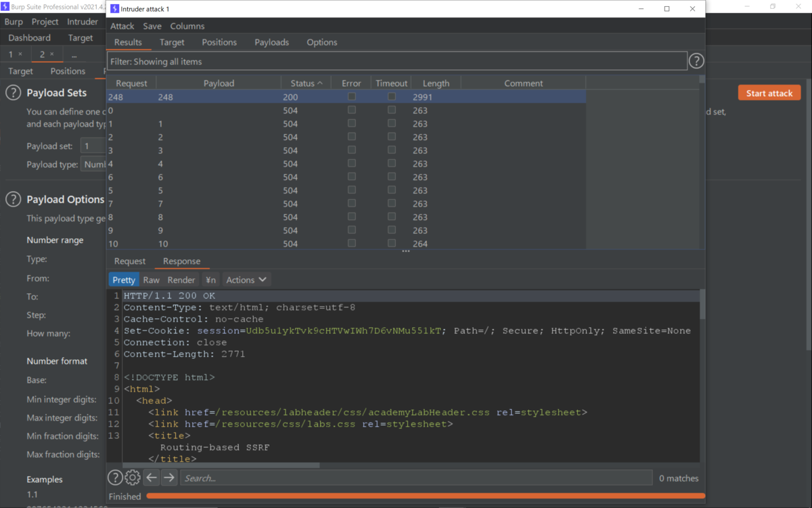Viewport: 812px width, 508px height.
Task: Toggle Timeout checkbox for request 10
Action: pos(391,243)
